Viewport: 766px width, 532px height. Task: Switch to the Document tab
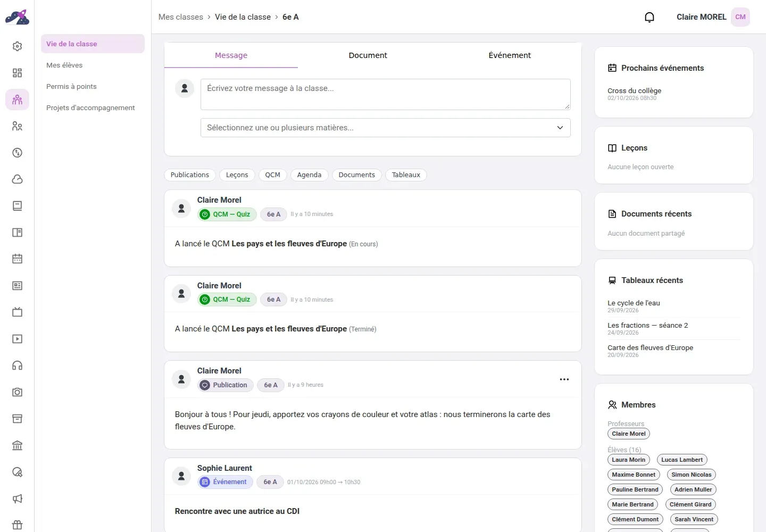coord(368,55)
